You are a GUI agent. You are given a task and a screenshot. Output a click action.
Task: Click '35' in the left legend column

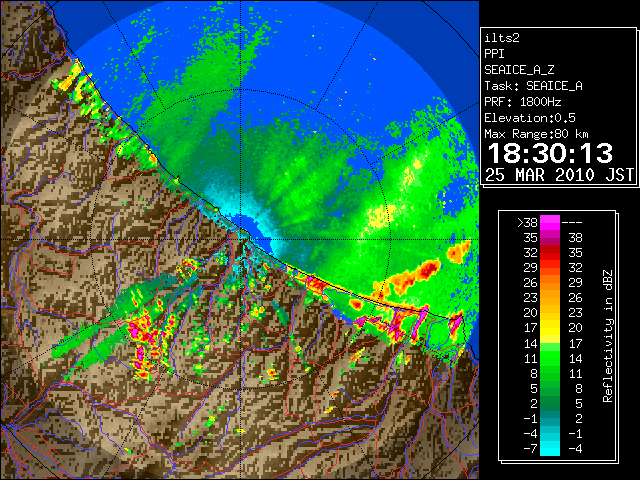(531, 238)
